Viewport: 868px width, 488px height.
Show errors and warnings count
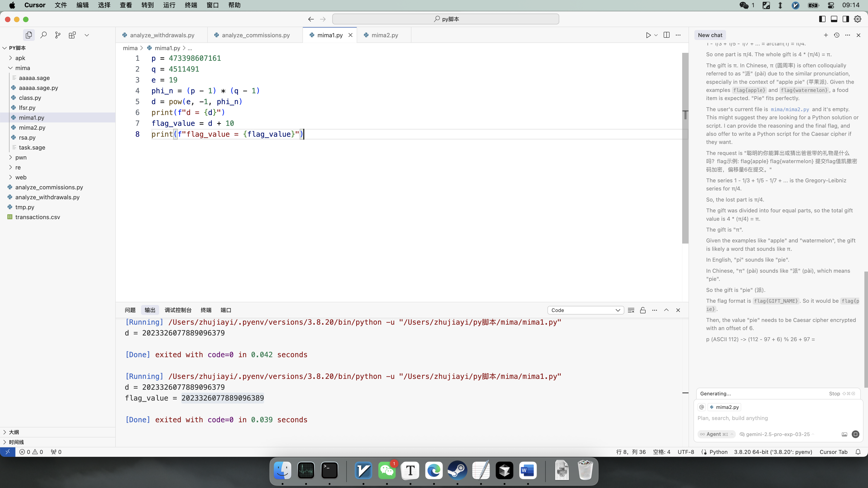point(31,452)
